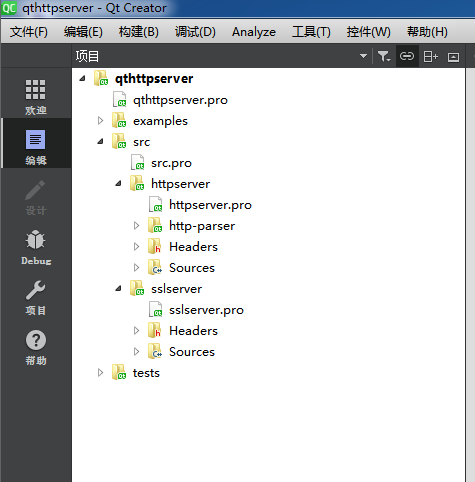Screen dimensions: 475x482
Task: Expand Sources under sslserver
Action: [x=136, y=352]
